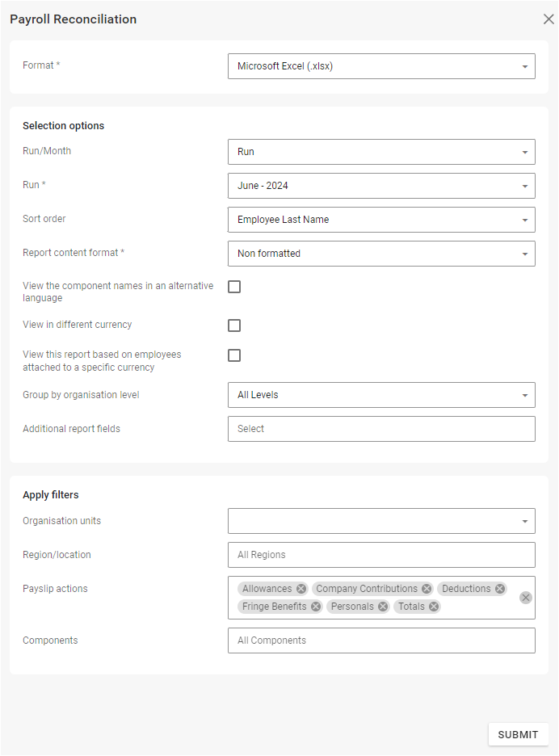Change the Sort order dropdown
This screenshot has height=756, width=559.
(381, 220)
